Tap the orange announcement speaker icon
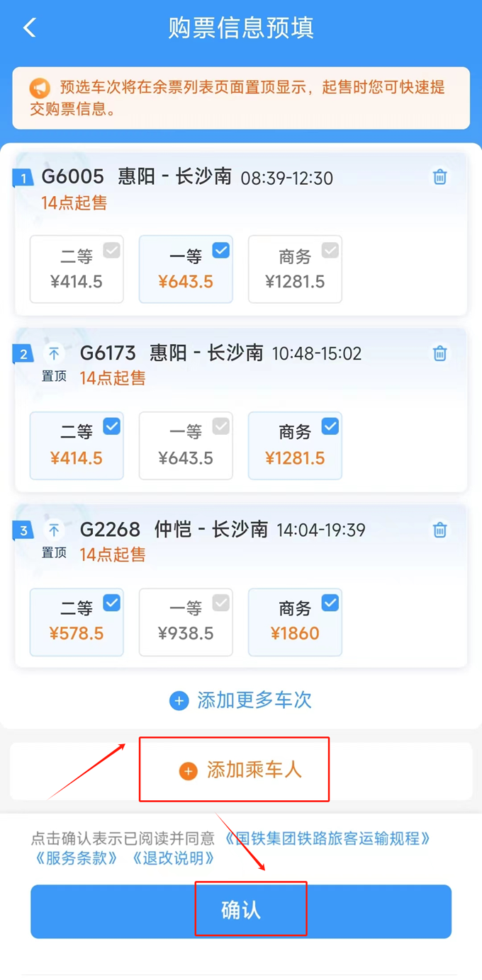Image resolution: width=482 pixels, height=980 pixels. pyautogui.click(x=40, y=89)
